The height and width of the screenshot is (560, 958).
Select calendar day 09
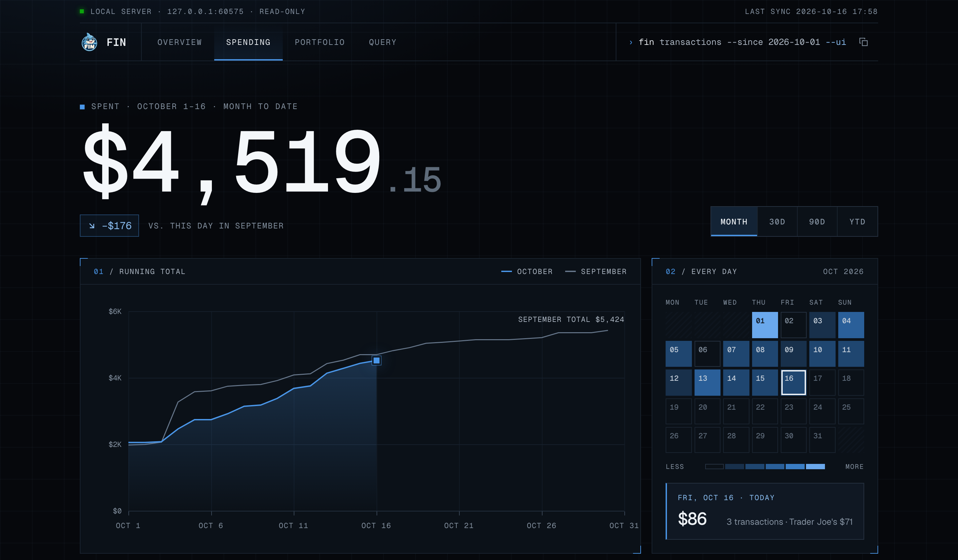point(793,354)
